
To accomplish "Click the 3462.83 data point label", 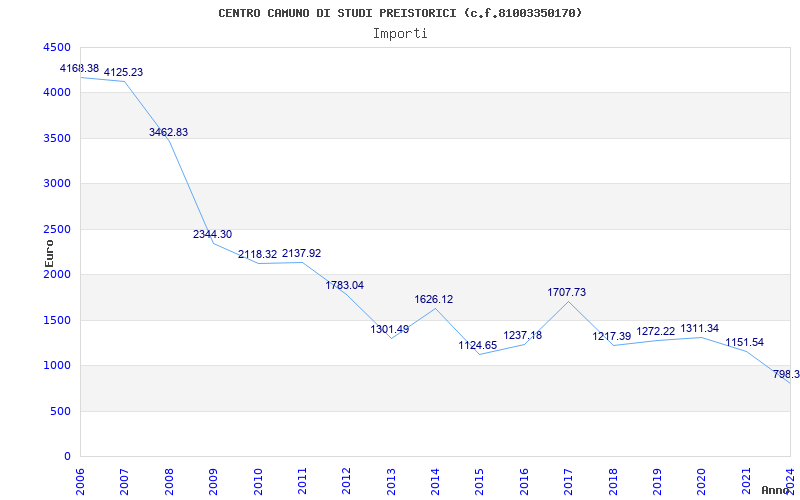I will pyautogui.click(x=168, y=132).
